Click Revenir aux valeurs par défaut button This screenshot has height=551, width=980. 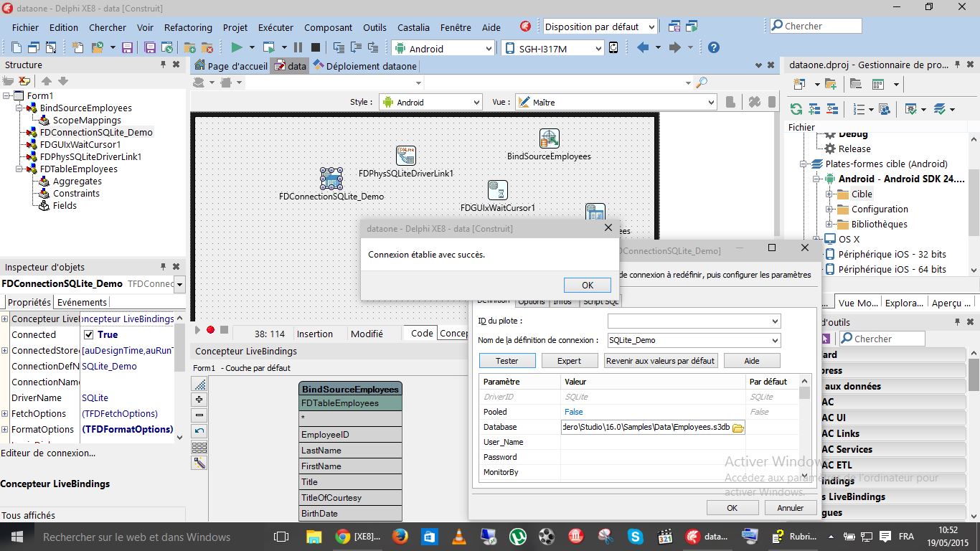[x=661, y=360]
